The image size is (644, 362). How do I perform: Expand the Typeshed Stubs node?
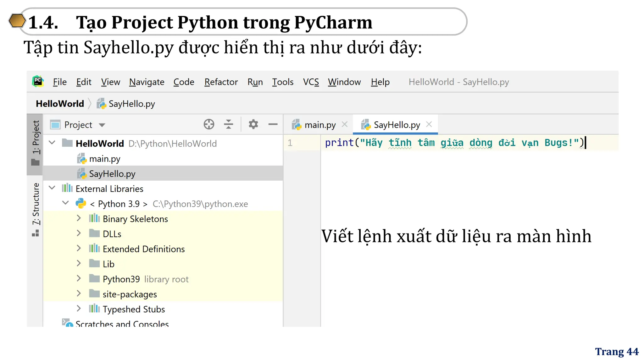coord(79,309)
